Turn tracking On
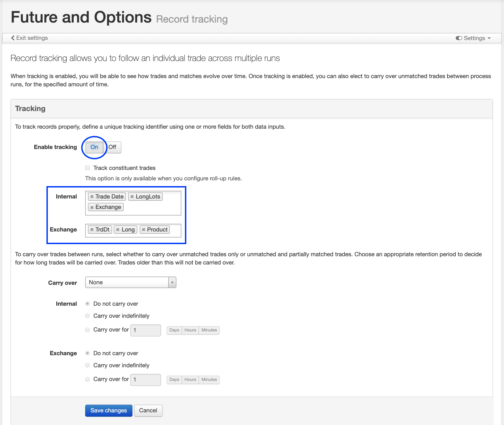This screenshot has width=504, height=425. (x=94, y=147)
